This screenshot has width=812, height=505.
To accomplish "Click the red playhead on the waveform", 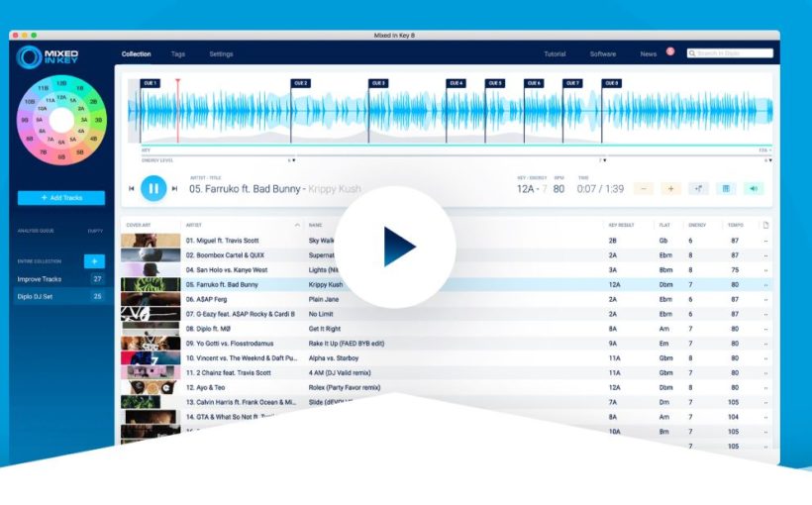I will click(177, 111).
